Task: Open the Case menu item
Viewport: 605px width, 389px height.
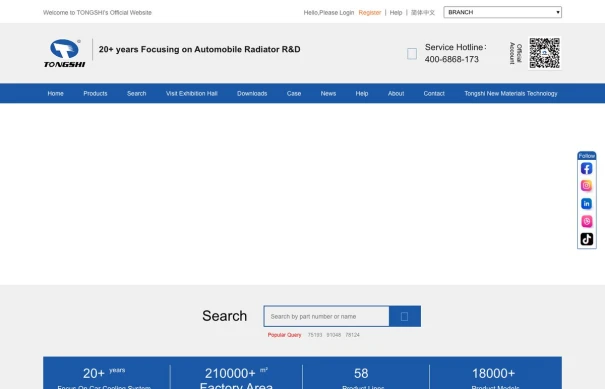Action: click(x=294, y=93)
